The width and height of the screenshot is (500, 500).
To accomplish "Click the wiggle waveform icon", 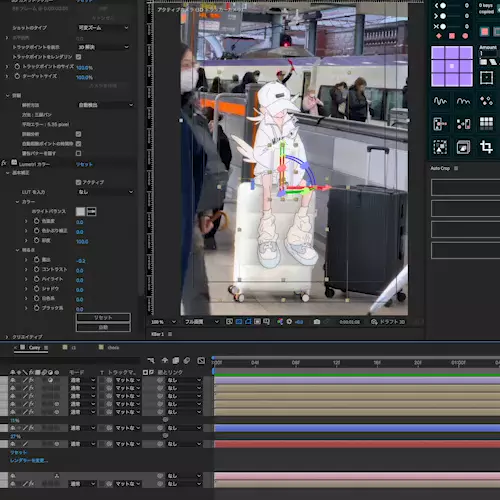I will pyautogui.click(x=440, y=101).
